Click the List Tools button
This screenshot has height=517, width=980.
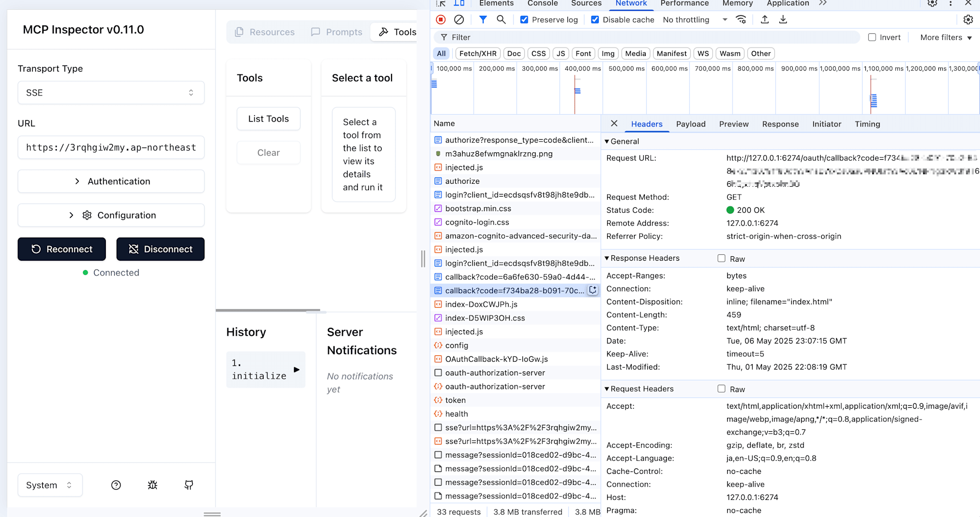[269, 119]
